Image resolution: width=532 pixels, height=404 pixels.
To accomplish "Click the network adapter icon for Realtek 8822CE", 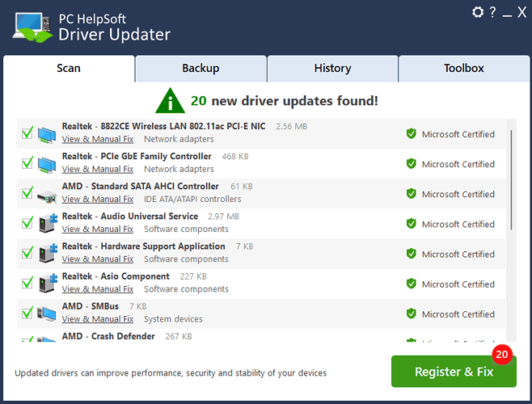I will 47,135.
